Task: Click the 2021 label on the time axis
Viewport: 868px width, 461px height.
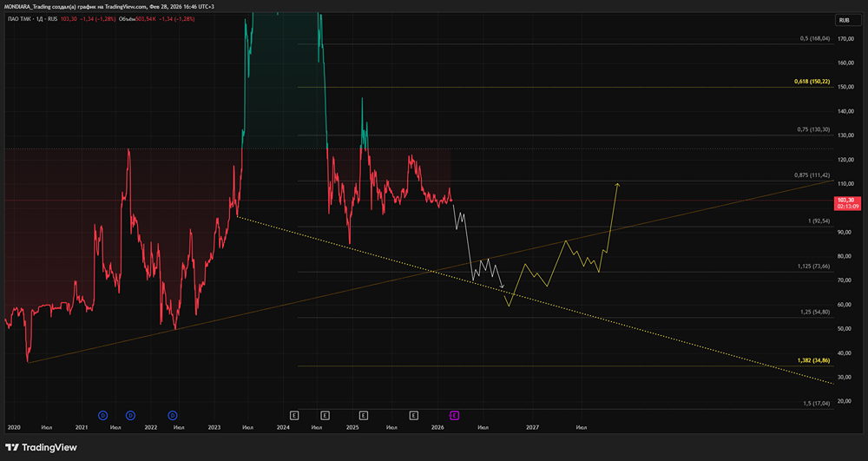Action: [82, 427]
